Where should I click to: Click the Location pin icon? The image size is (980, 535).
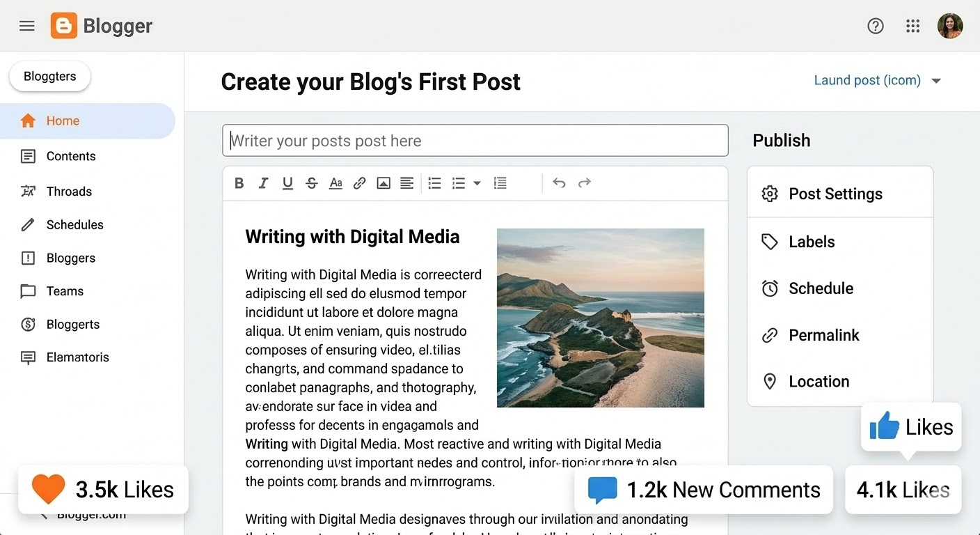pos(769,381)
